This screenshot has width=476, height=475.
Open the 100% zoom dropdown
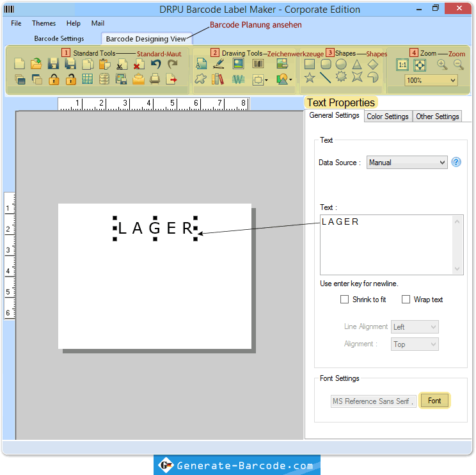point(431,81)
